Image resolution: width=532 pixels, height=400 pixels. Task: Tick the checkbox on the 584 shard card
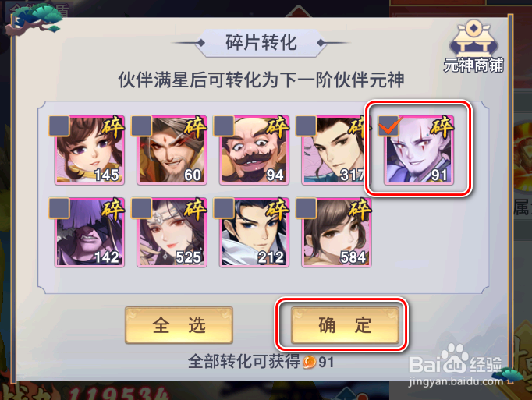(x=307, y=208)
